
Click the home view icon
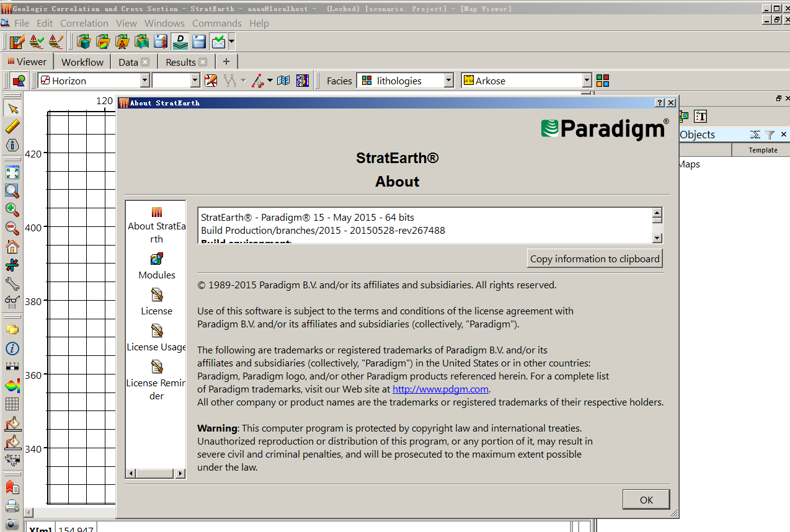pyautogui.click(x=12, y=247)
